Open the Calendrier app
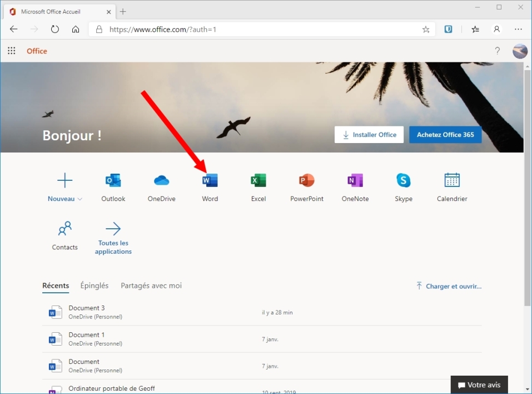532x394 pixels. coord(452,181)
